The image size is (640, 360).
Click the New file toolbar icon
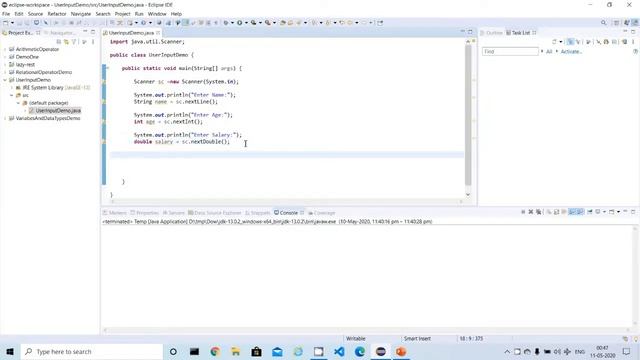[x=6, y=23]
